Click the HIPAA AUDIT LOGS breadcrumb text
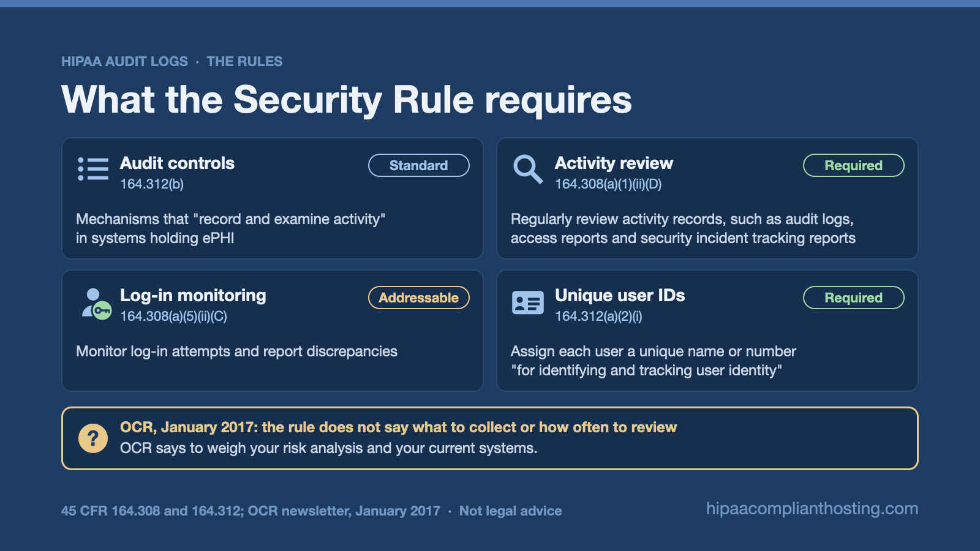980x551 pixels. click(124, 61)
